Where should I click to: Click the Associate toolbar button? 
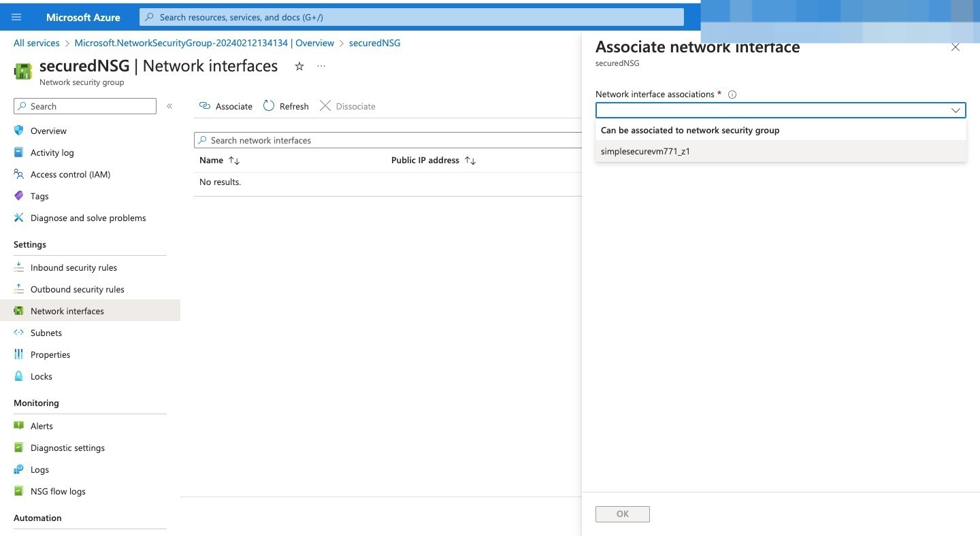pos(226,106)
